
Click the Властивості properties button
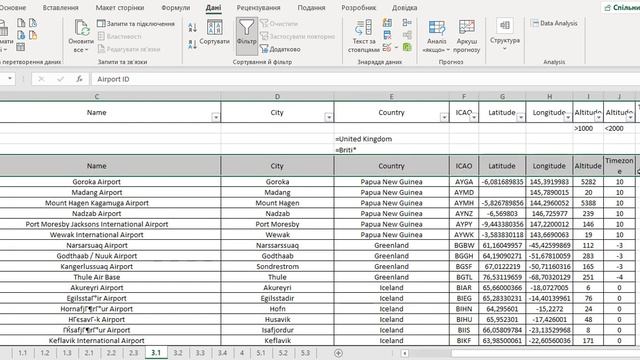pyautogui.click(x=119, y=36)
